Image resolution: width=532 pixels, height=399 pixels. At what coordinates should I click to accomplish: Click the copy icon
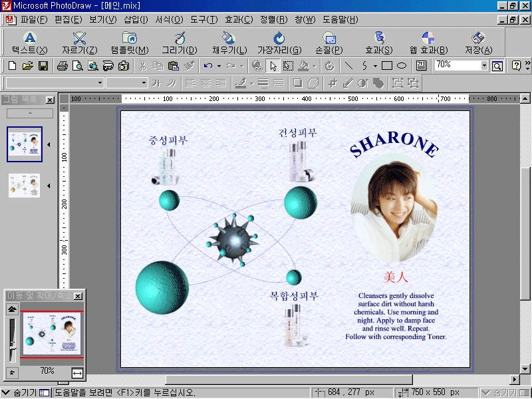click(x=158, y=66)
